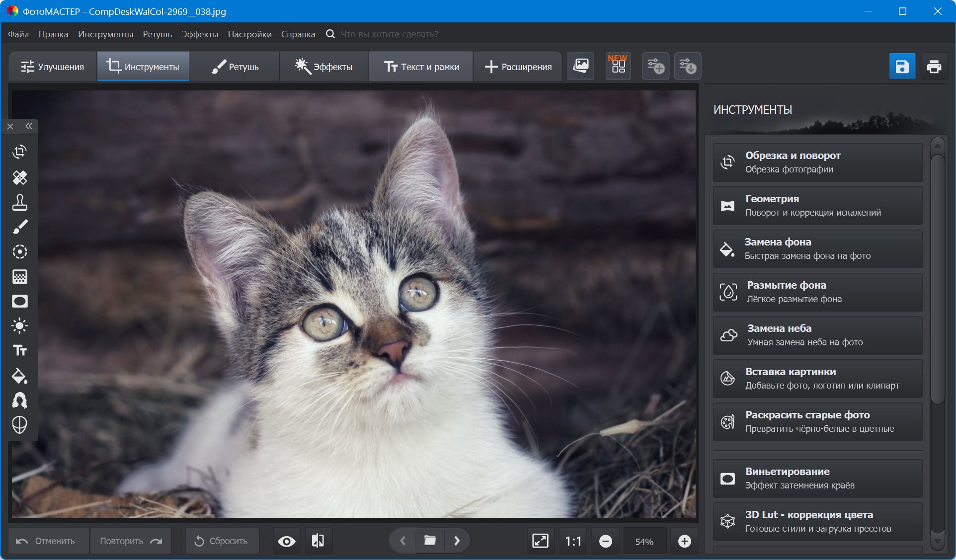Open the Замена фона tool
This screenshot has width=956, height=560.
(x=817, y=248)
